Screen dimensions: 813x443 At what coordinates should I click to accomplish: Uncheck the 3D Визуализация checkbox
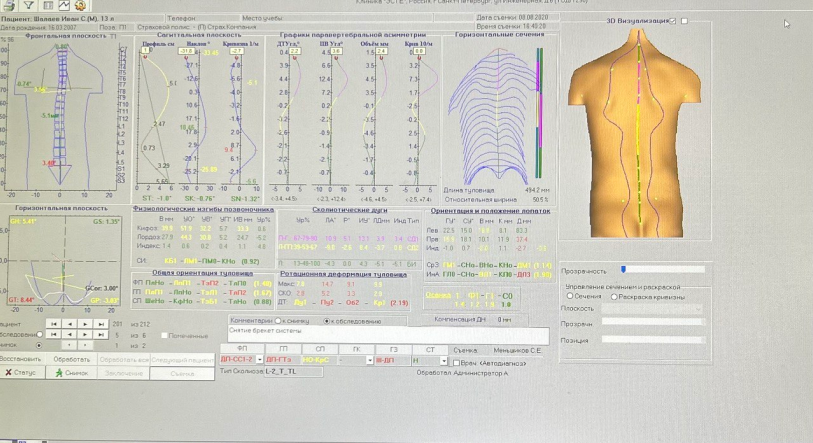(672, 21)
